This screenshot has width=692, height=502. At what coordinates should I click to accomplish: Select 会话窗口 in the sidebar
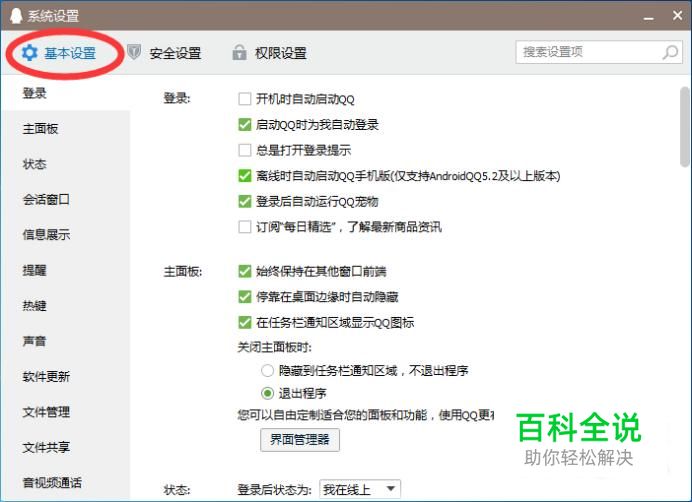click(x=65, y=200)
